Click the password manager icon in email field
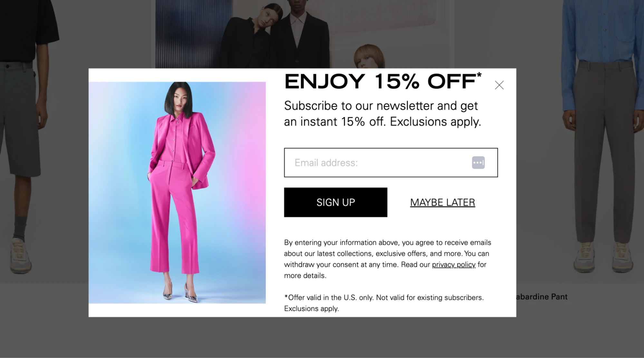Image resolution: width=644 pixels, height=358 pixels. pos(478,163)
